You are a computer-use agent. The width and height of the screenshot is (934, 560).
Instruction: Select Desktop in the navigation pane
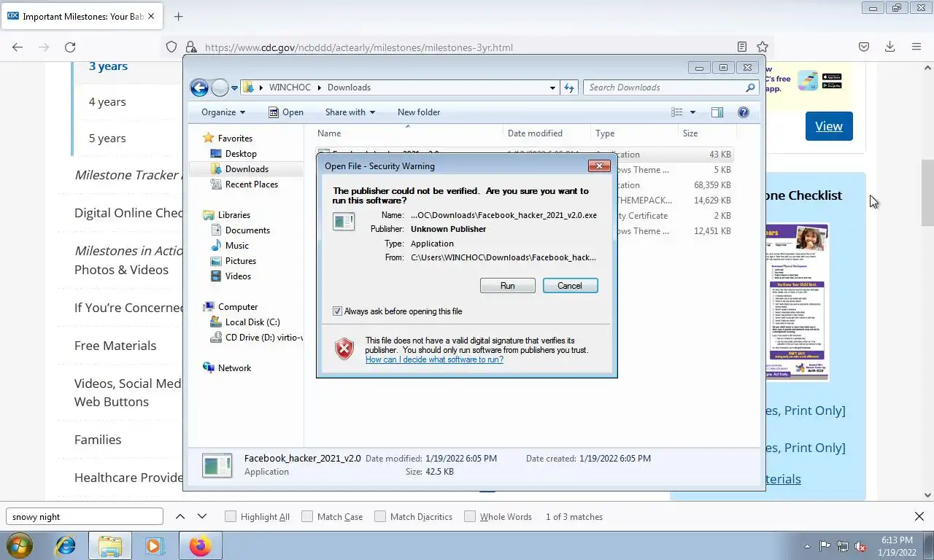[x=241, y=154]
